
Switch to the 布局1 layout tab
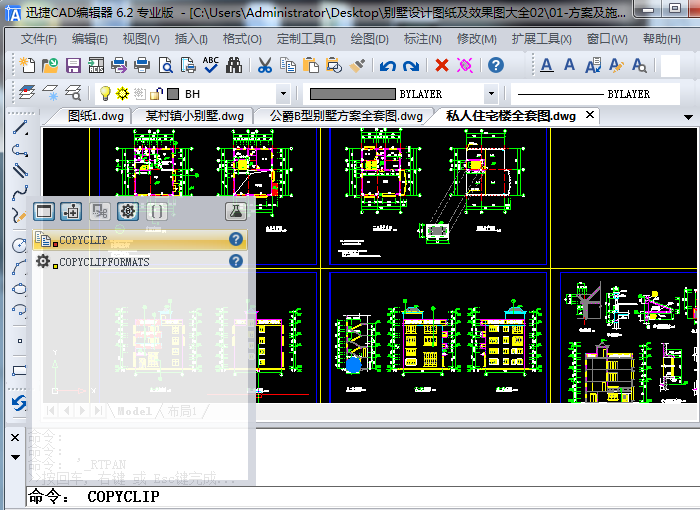coord(182,411)
